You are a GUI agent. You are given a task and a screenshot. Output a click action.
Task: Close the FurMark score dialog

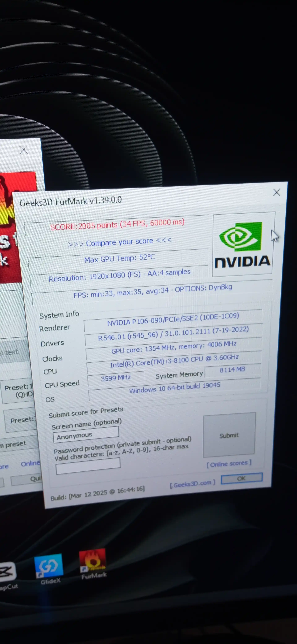pyautogui.click(x=276, y=192)
